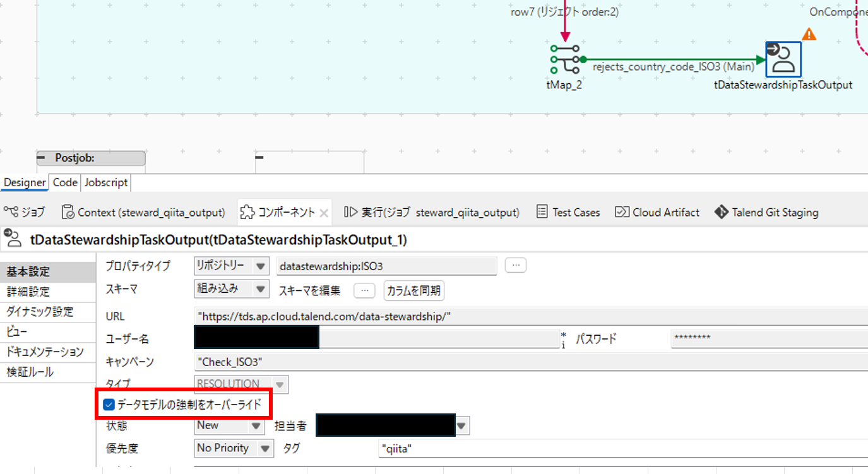Viewport: 868px width, 474px height.
Task: Select 検証ルール in the side list
Action: pyautogui.click(x=48, y=372)
